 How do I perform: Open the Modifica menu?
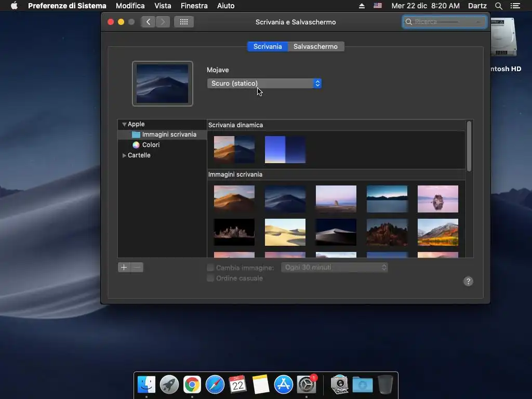point(130,6)
